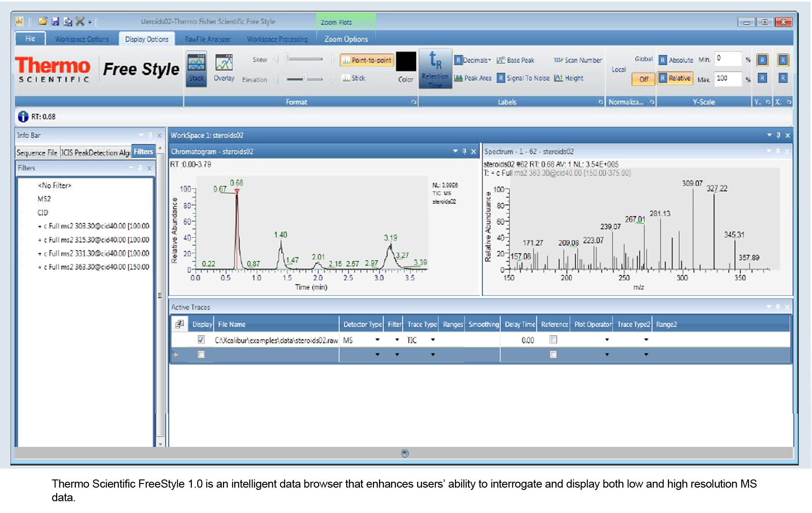This screenshot has width=812, height=513.
Task: Click the save-all icon in quick access toolbar
Action: (x=68, y=21)
